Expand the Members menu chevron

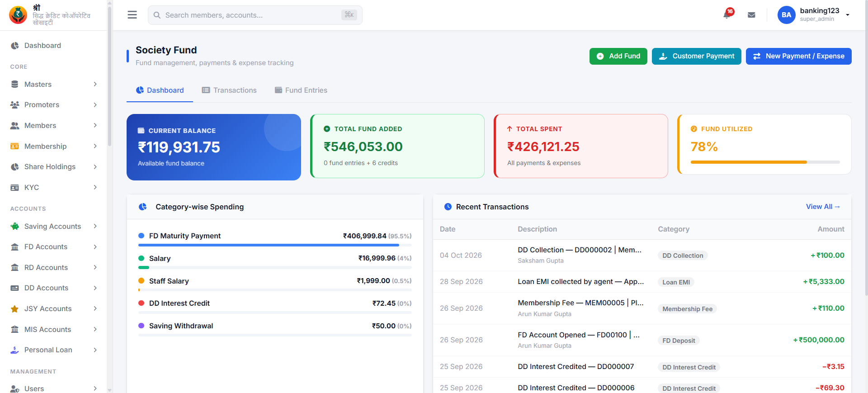click(x=95, y=125)
